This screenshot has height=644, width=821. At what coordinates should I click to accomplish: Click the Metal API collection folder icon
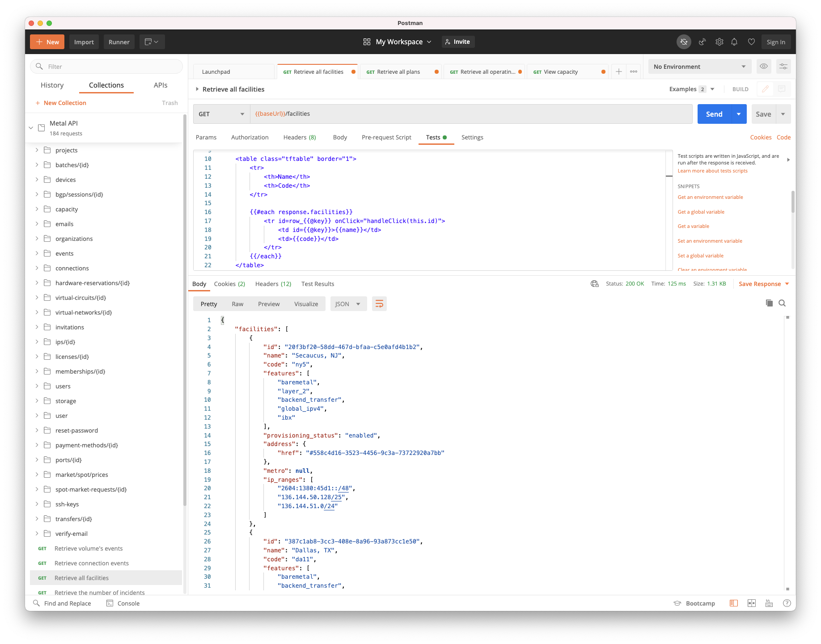(42, 128)
